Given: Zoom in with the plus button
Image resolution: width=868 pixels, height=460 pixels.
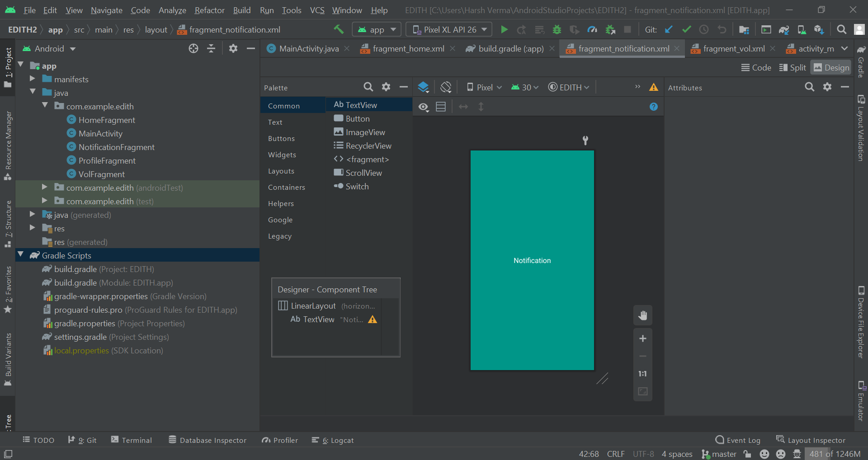Looking at the screenshot, I should pyautogui.click(x=642, y=338).
